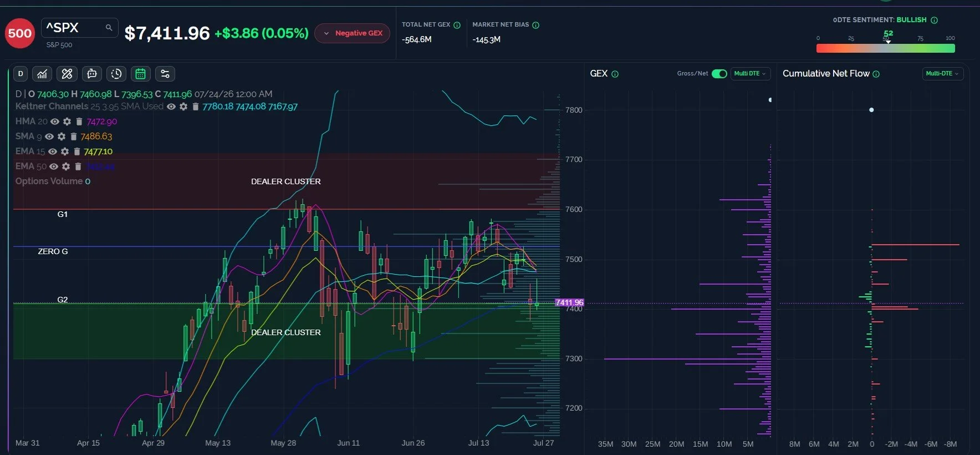980x455 pixels.
Task: Click the G1 level label
Action: (63, 214)
